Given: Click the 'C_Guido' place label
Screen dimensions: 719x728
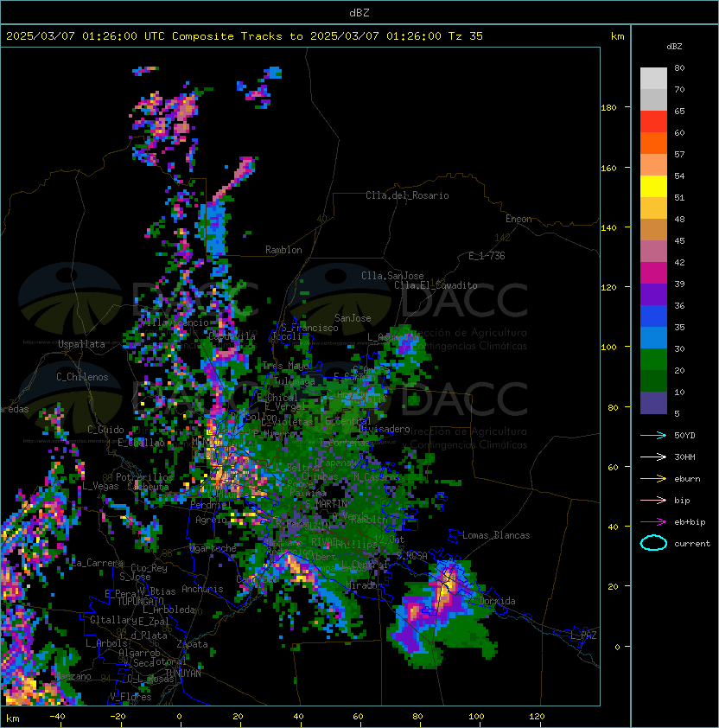Looking at the screenshot, I should tap(105, 430).
